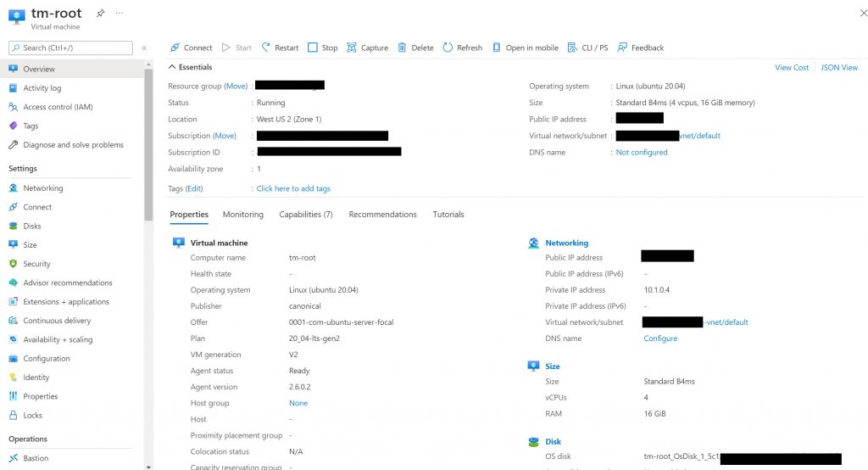Click 'Click here to add tags' link

[293, 189]
